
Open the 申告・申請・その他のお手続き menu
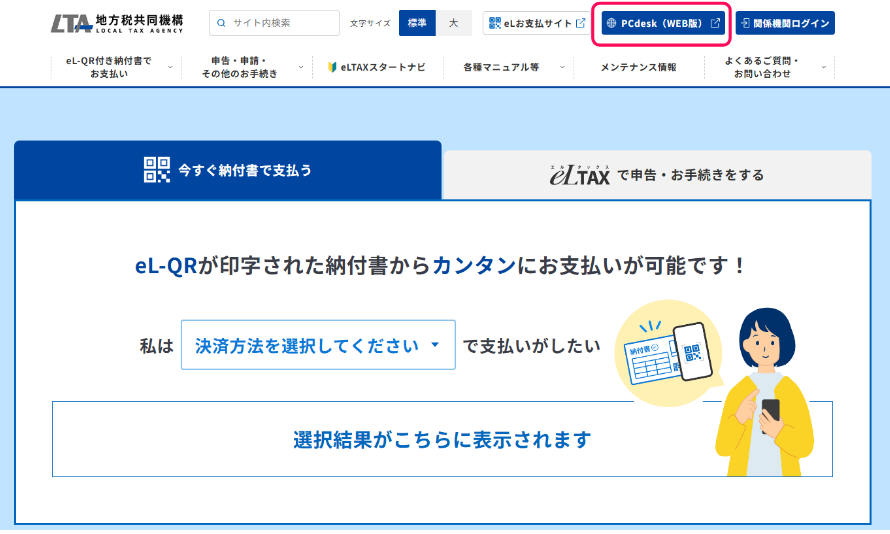click(240, 67)
